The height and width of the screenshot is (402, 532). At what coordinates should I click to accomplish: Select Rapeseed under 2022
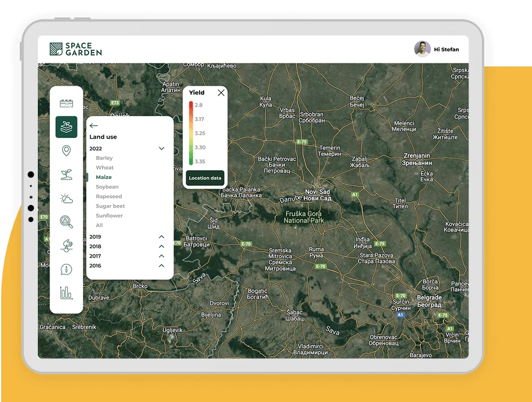pos(109,196)
